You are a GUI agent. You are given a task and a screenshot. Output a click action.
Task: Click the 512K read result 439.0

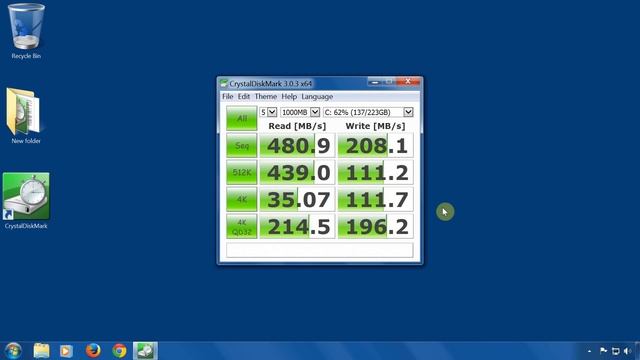pos(297,172)
